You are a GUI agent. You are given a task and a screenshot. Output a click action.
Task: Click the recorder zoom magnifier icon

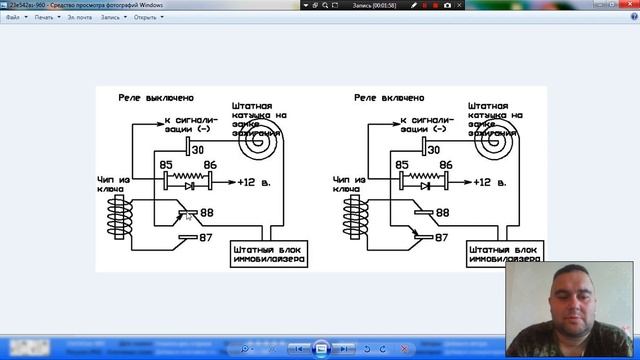click(325, 5)
